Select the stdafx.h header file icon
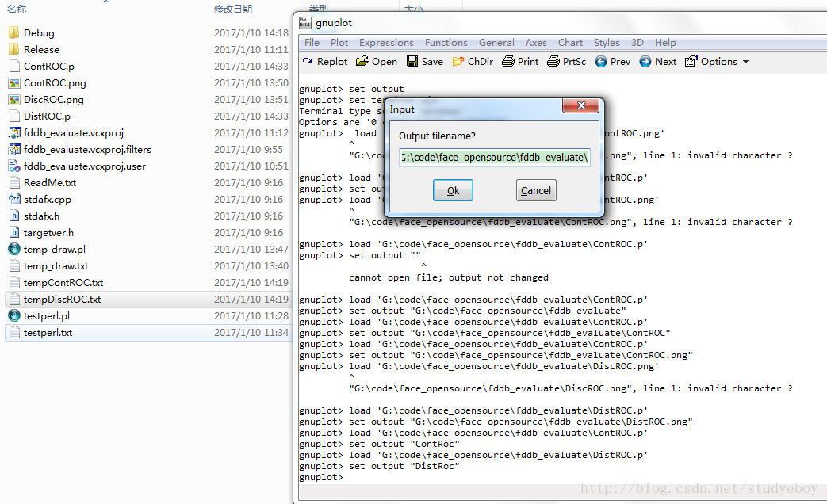Image resolution: width=827 pixels, height=504 pixels. point(14,216)
